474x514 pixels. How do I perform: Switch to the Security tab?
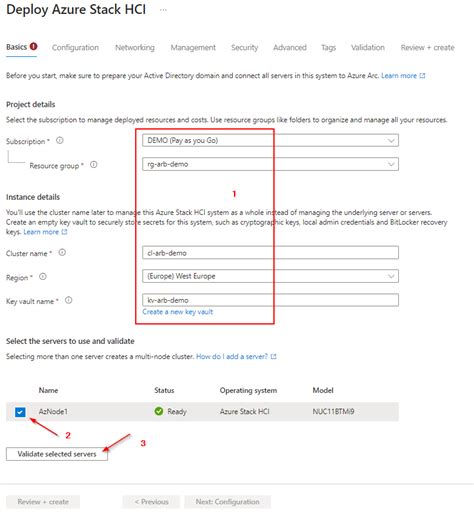pyautogui.click(x=245, y=48)
